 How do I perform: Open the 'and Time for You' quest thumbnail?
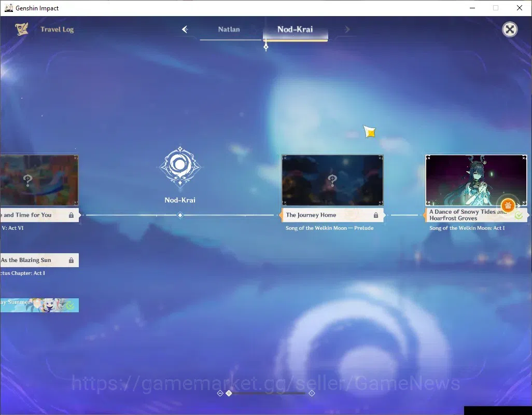coord(39,180)
